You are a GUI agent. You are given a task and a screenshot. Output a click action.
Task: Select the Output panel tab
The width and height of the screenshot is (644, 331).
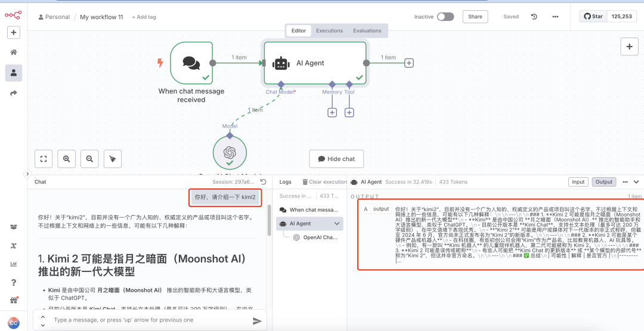click(x=603, y=182)
